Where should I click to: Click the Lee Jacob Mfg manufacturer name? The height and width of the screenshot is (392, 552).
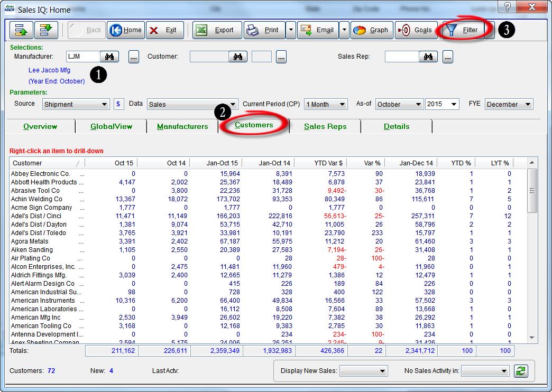pos(49,70)
